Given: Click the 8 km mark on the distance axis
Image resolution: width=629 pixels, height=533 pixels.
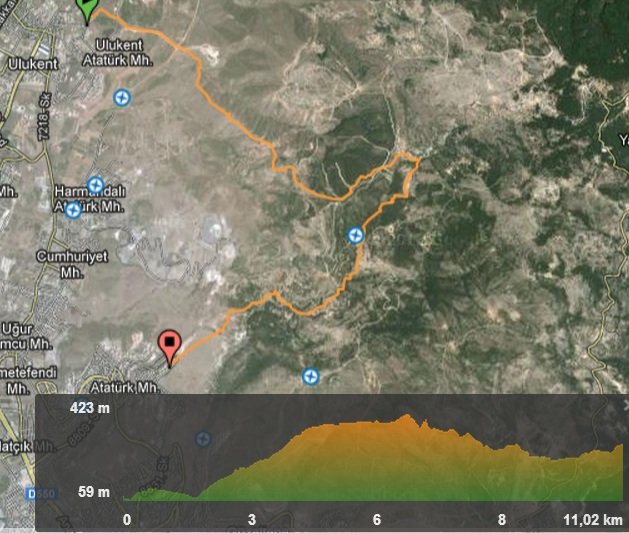Looking at the screenshot, I should point(501,519).
